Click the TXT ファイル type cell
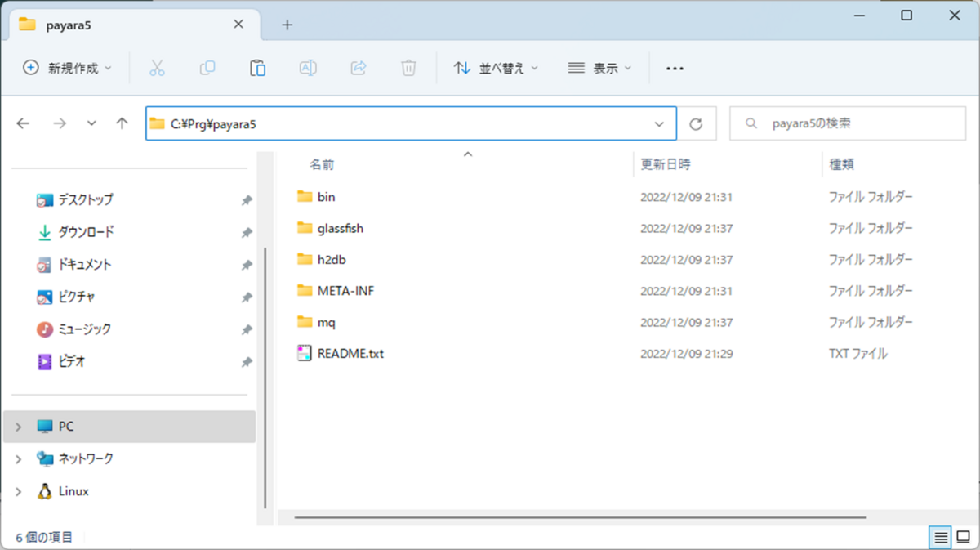The image size is (980, 550). click(x=857, y=355)
